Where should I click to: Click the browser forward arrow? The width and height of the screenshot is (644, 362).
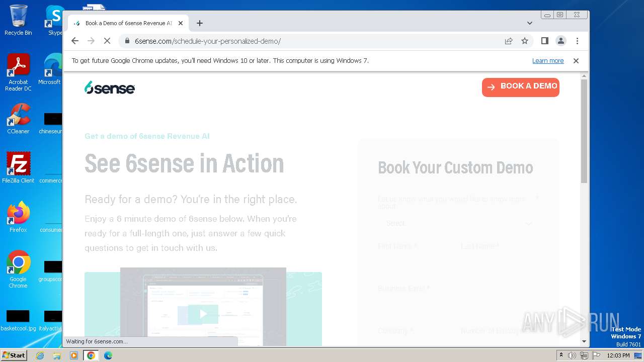tap(91, 41)
